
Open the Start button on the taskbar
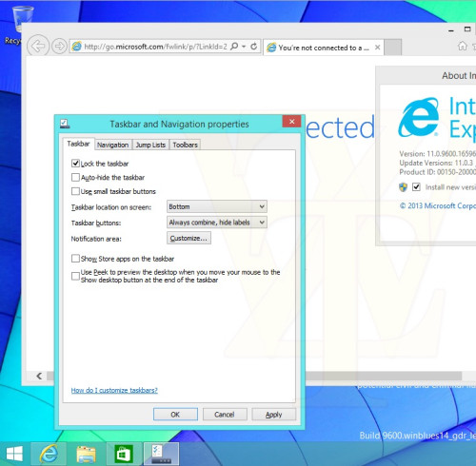point(14,454)
